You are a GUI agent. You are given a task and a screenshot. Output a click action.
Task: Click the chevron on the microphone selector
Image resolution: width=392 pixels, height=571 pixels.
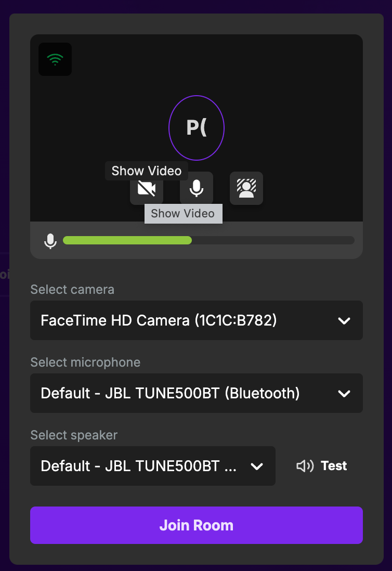tap(344, 394)
